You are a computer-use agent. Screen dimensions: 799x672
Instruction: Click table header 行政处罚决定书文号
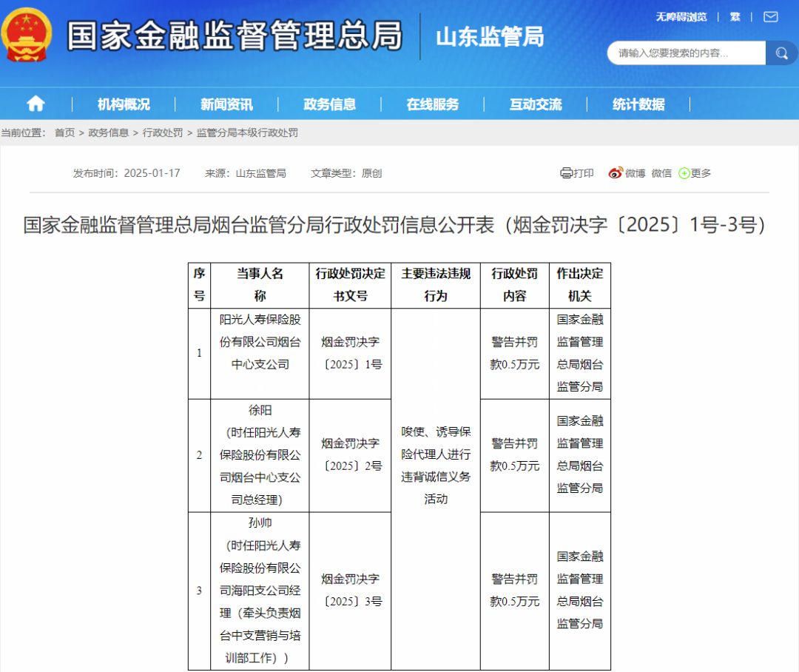point(350,285)
